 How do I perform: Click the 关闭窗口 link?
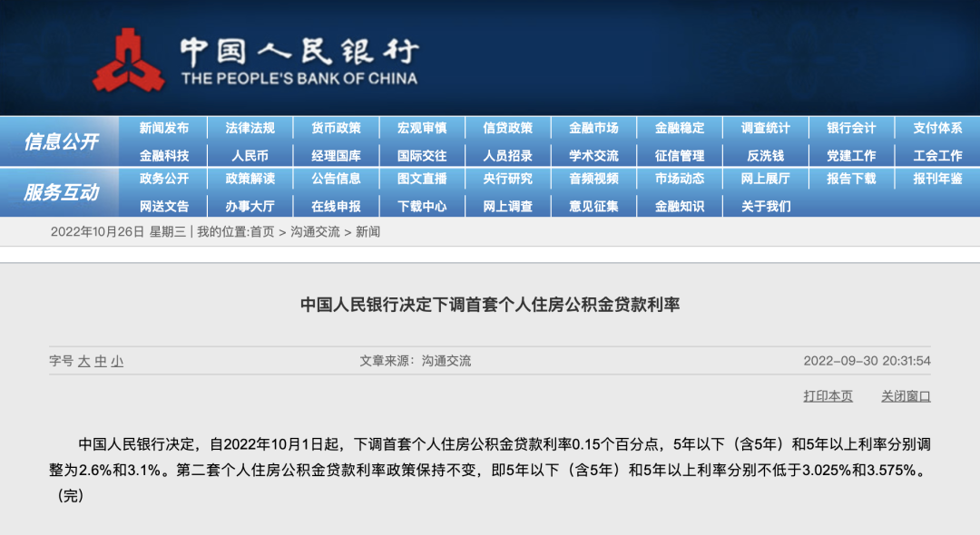tap(905, 396)
